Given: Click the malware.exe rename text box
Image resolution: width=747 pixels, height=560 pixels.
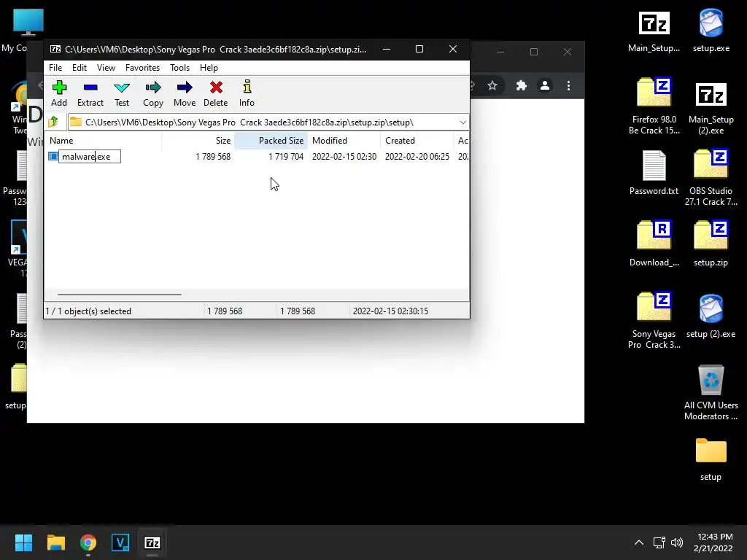Looking at the screenshot, I should point(90,157).
